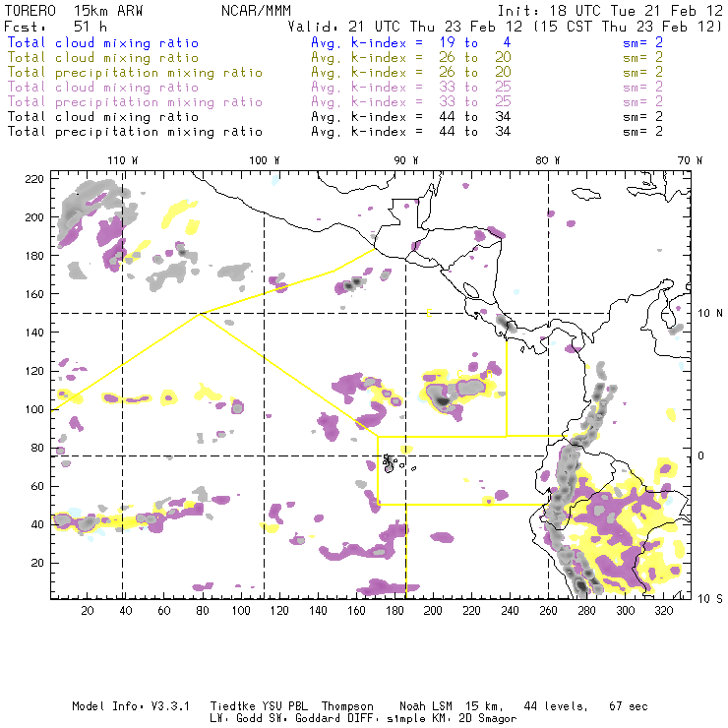Screen dimensions: 728x728
Task: Click black 'Total cloud mixing ratio' legend line
Action: tap(103, 116)
